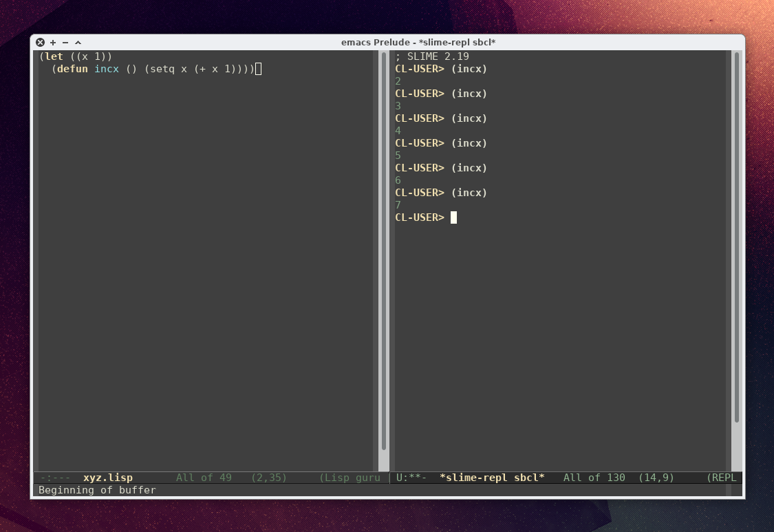Click '(Lisp guru' mode indicator in mode line
The height and width of the screenshot is (532, 774).
pyautogui.click(x=350, y=478)
